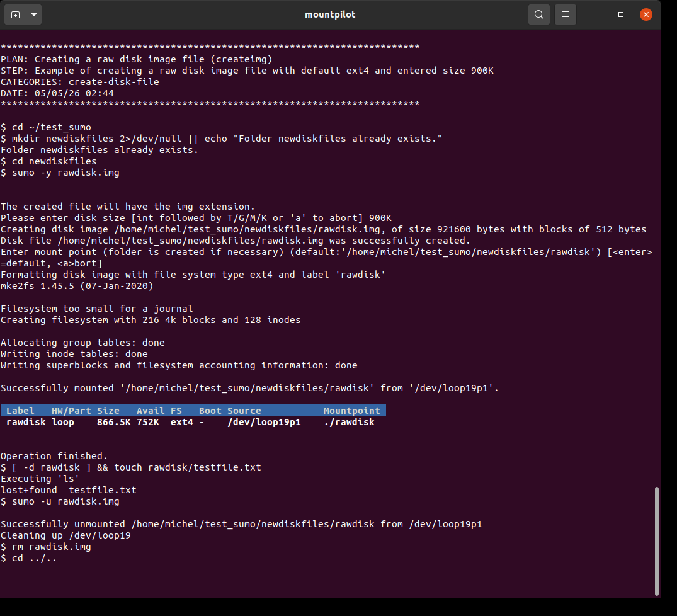Click the 'Successfully mounted' message line

pos(249,388)
